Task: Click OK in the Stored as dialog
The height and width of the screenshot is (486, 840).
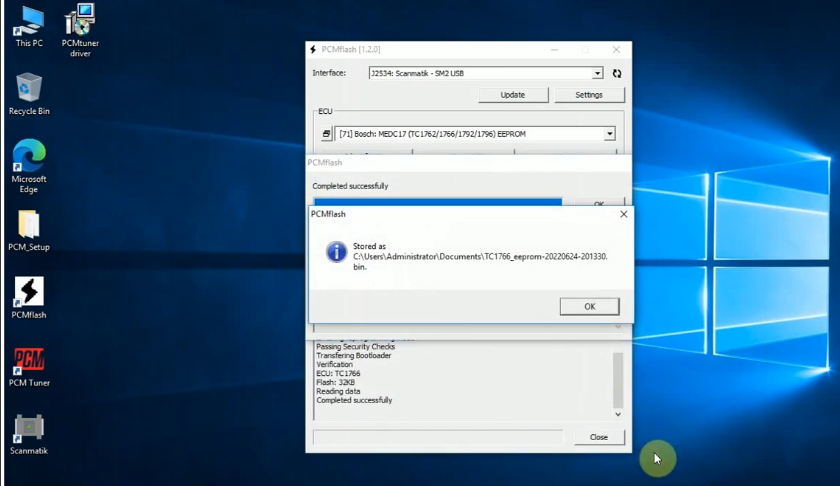Action: point(589,306)
